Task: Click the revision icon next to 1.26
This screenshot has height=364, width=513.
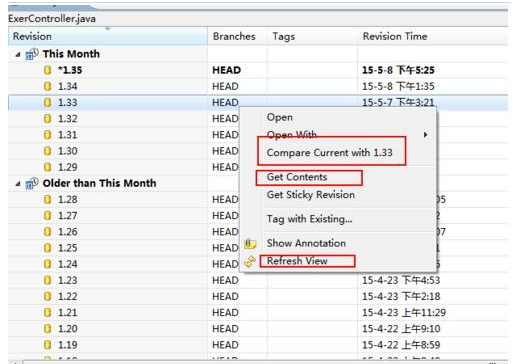Action: (x=48, y=232)
